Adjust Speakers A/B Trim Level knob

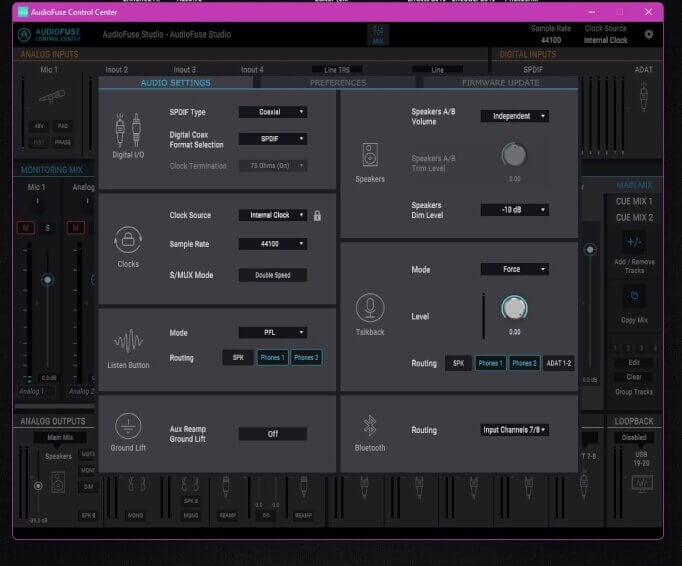[515, 155]
